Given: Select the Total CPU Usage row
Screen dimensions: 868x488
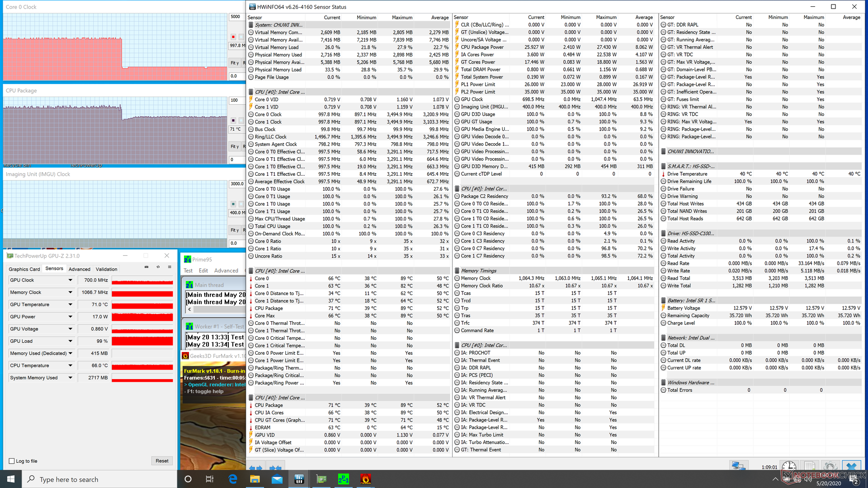Looking at the screenshot, I should 349,226.
